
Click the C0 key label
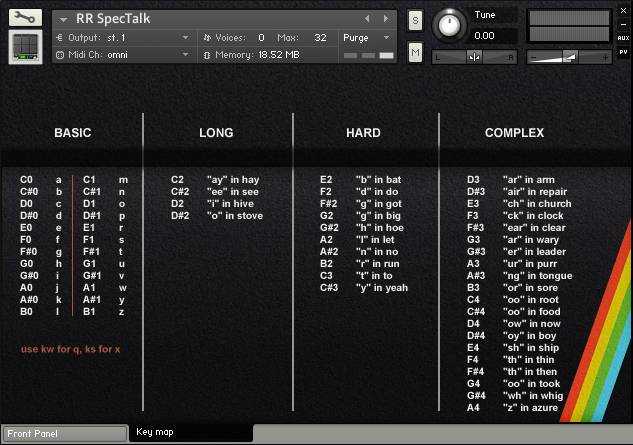click(26, 180)
